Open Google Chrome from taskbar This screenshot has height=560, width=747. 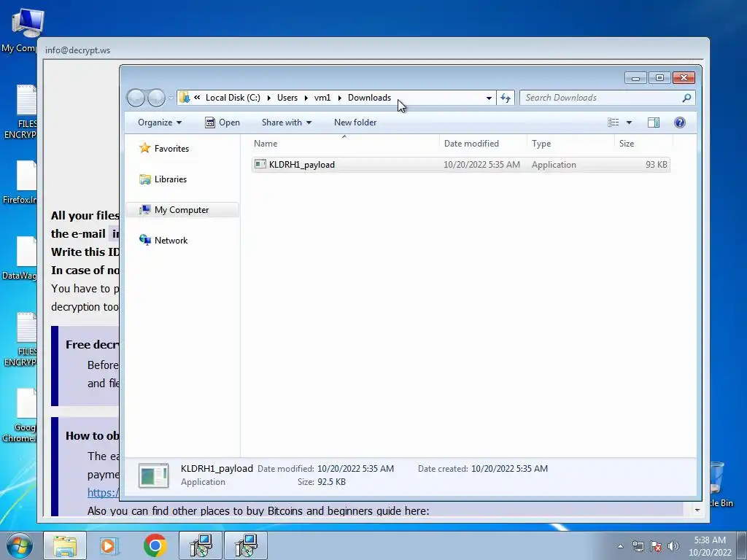[155, 545]
